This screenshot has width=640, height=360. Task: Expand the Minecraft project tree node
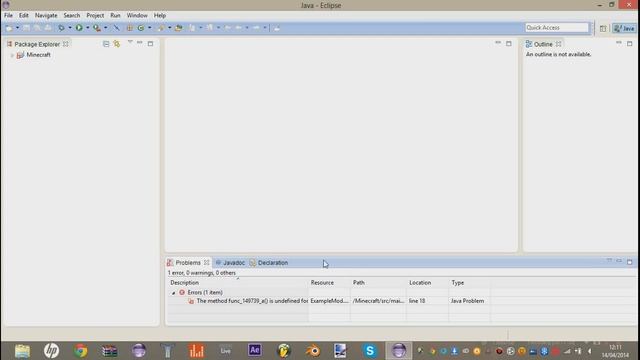[12, 55]
